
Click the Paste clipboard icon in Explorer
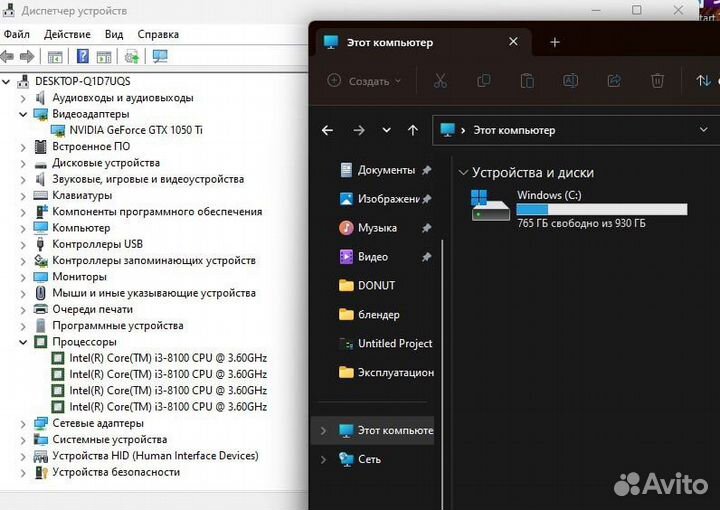(x=527, y=81)
